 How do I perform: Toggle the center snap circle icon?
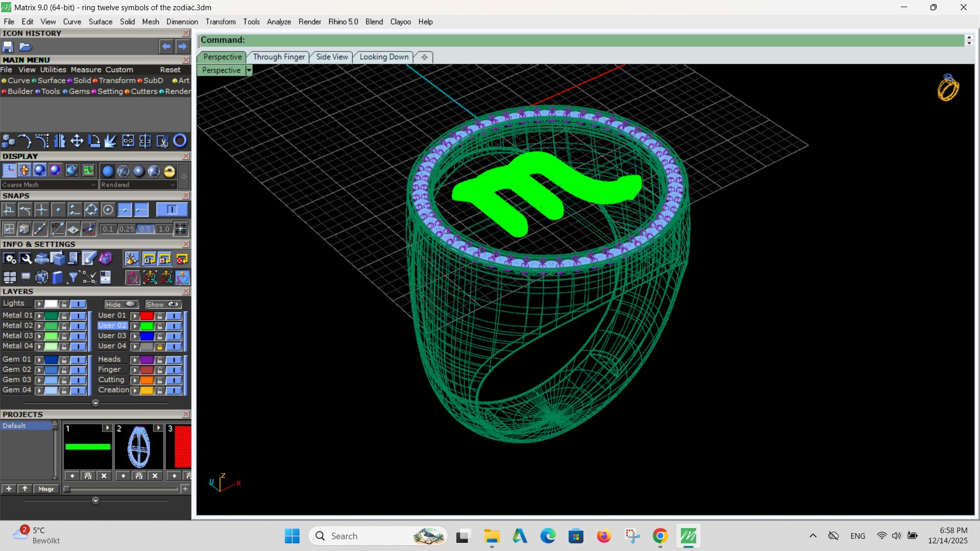[x=108, y=210]
